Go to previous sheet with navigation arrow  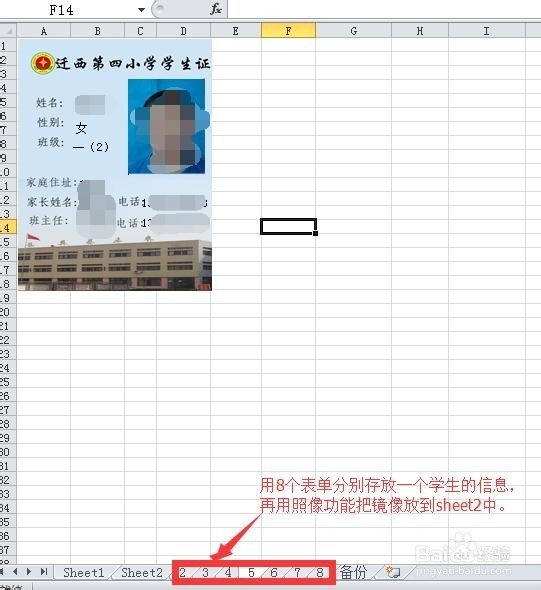tap(15, 572)
